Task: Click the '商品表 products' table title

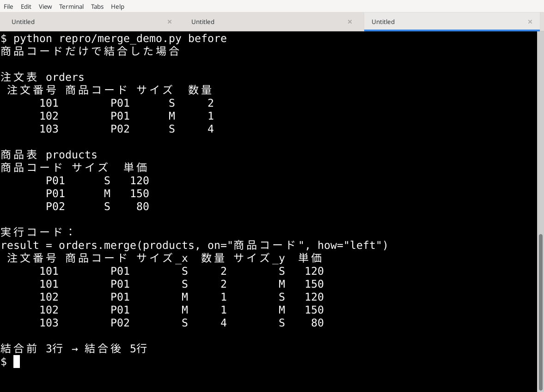Action: (49, 155)
